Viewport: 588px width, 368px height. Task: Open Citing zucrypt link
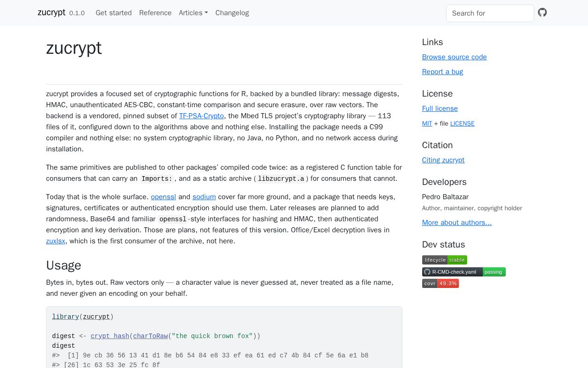443,160
